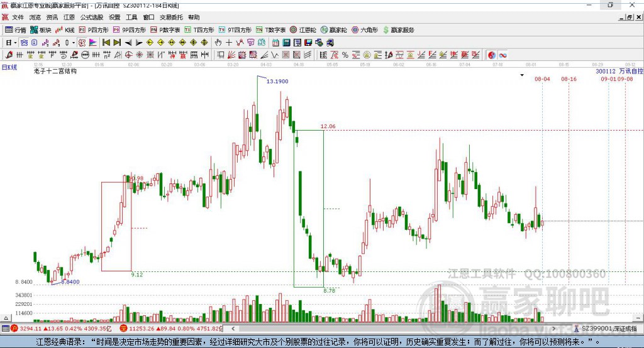Expand the dropdown arrow beside the candlestick icon

[74, 43]
